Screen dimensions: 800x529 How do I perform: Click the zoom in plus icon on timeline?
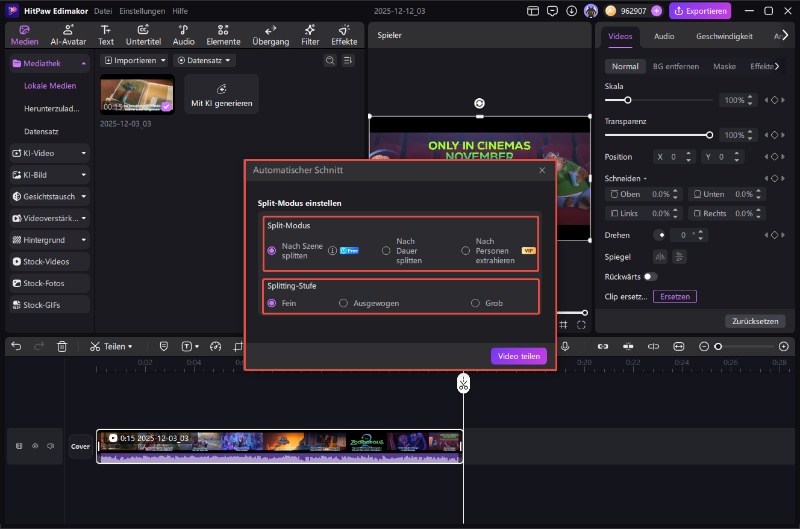point(784,346)
